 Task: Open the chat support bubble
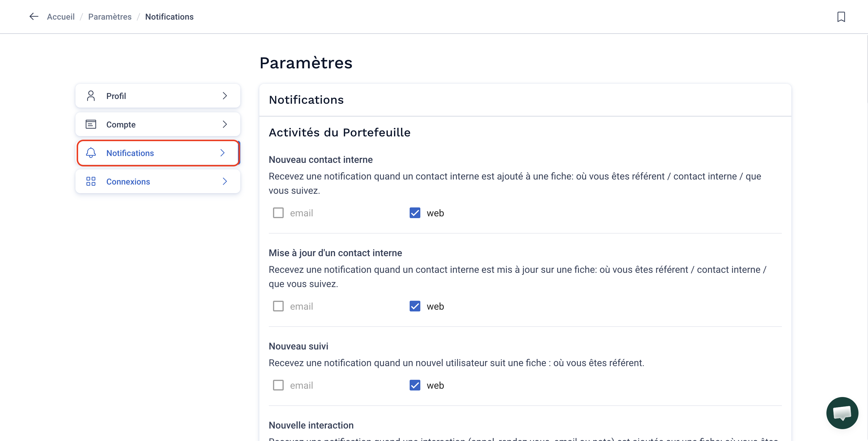[842, 413]
